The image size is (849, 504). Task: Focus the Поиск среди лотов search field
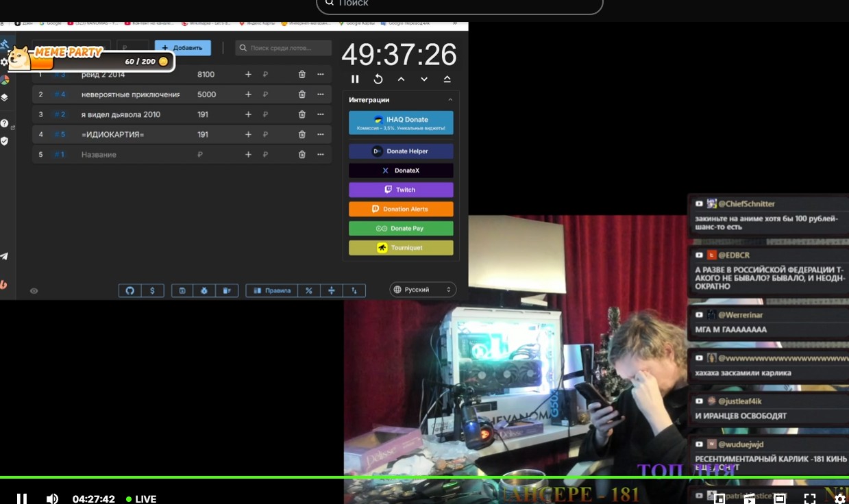(283, 48)
